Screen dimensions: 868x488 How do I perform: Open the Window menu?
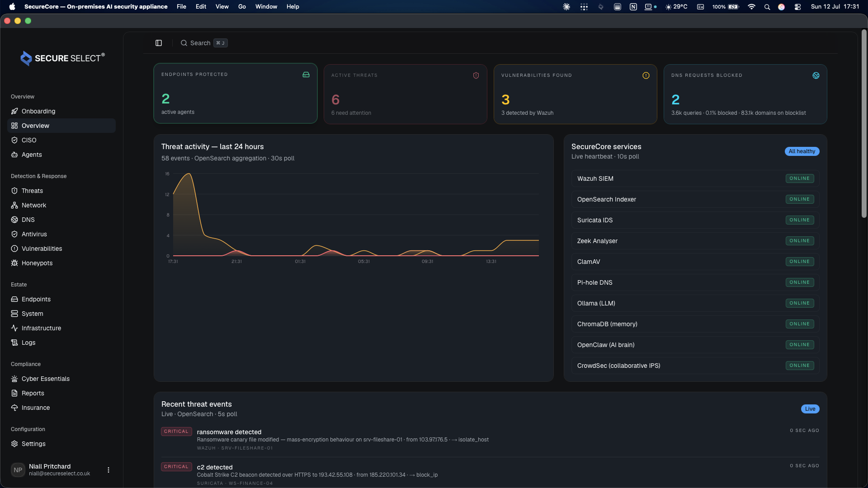click(x=266, y=7)
